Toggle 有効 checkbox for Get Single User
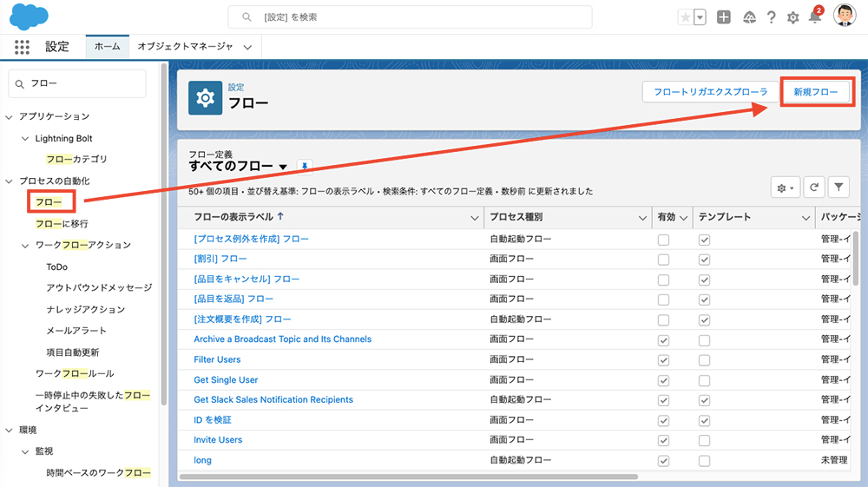The image size is (868, 487). [x=663, y=381]
